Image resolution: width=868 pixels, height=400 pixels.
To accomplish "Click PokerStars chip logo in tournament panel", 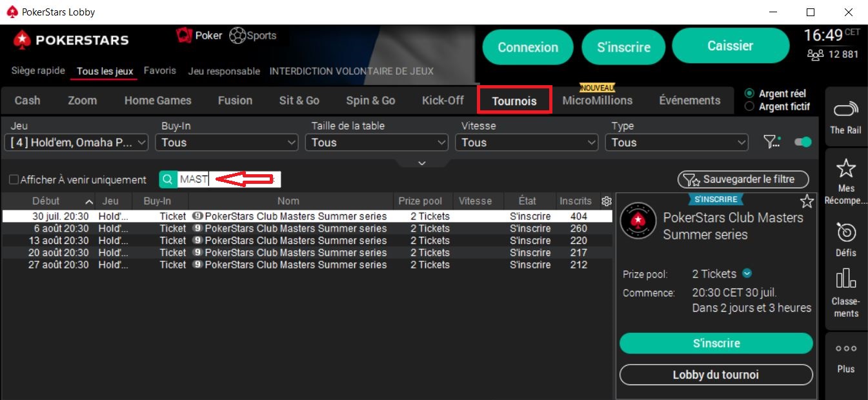I will tap(638, 221).
